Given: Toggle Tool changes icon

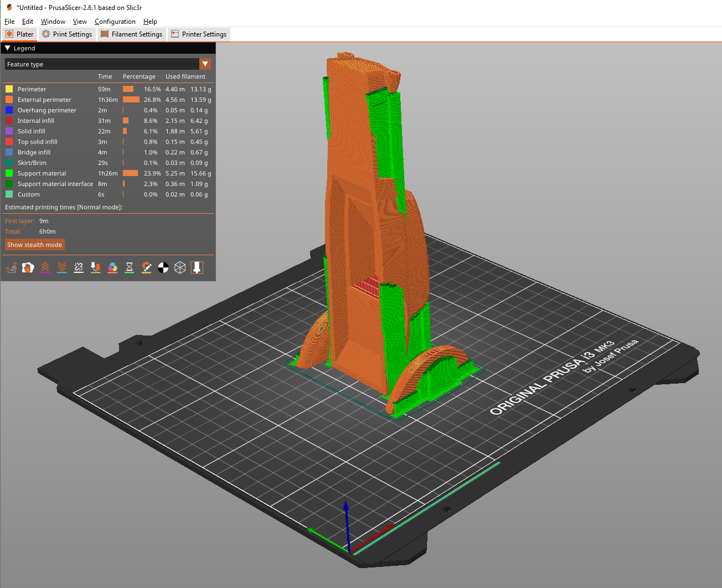Looking at the screenshot, I should tap(96, 268).
